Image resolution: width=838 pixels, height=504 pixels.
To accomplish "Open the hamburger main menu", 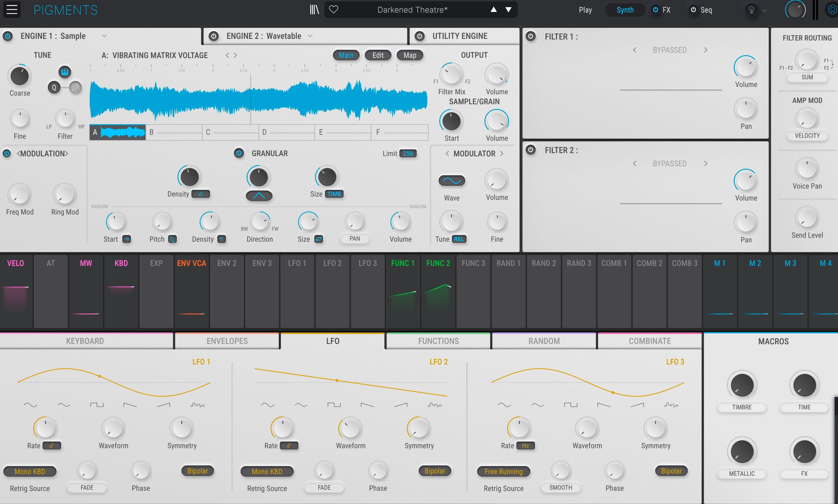I will 12,10.
